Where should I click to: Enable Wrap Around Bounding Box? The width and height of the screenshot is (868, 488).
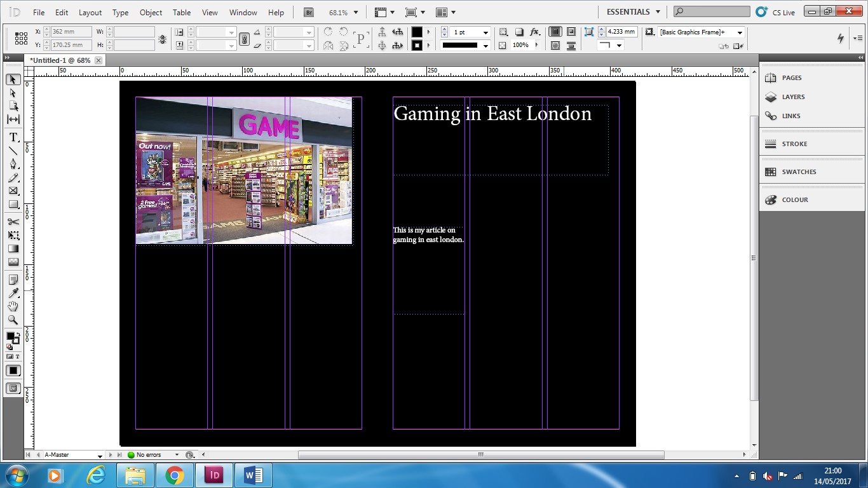click(x=571, y=32)
